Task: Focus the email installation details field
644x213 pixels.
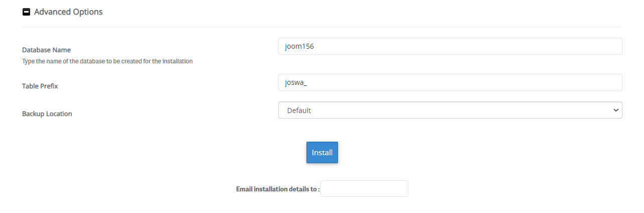Action: (x=364, y=189)
